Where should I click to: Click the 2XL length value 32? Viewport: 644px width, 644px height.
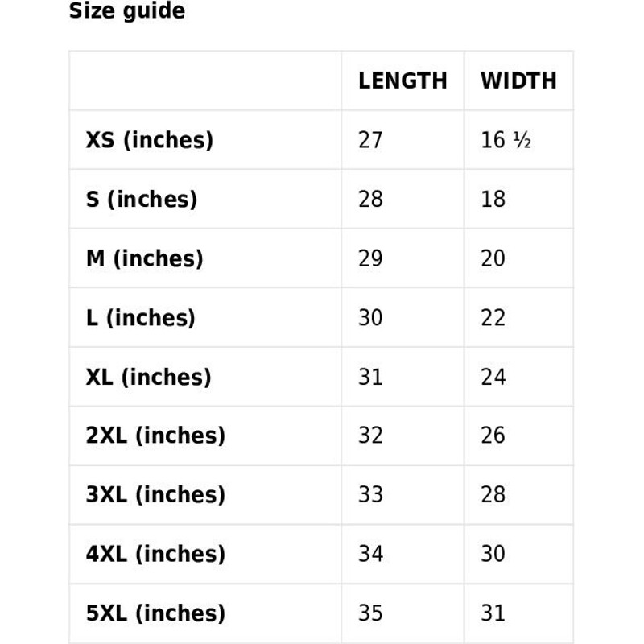370,436
